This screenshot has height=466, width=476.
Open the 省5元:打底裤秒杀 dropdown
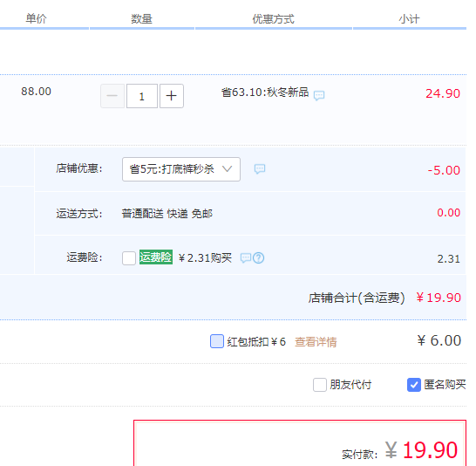pyautogui.click(x=181, y=169)
